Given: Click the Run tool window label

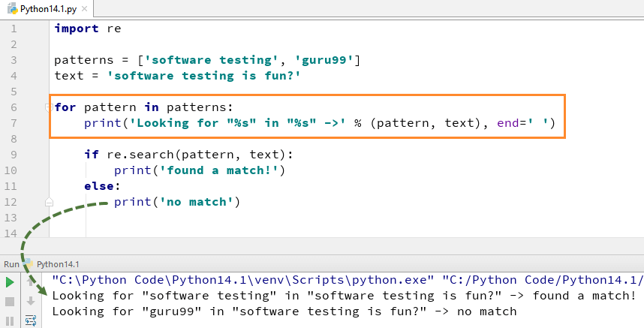Looking at the screenshot, I should point(11,264).
